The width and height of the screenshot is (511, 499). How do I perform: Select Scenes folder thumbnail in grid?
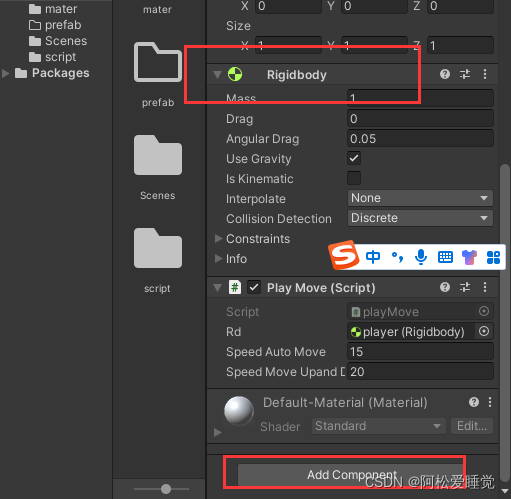158,155
